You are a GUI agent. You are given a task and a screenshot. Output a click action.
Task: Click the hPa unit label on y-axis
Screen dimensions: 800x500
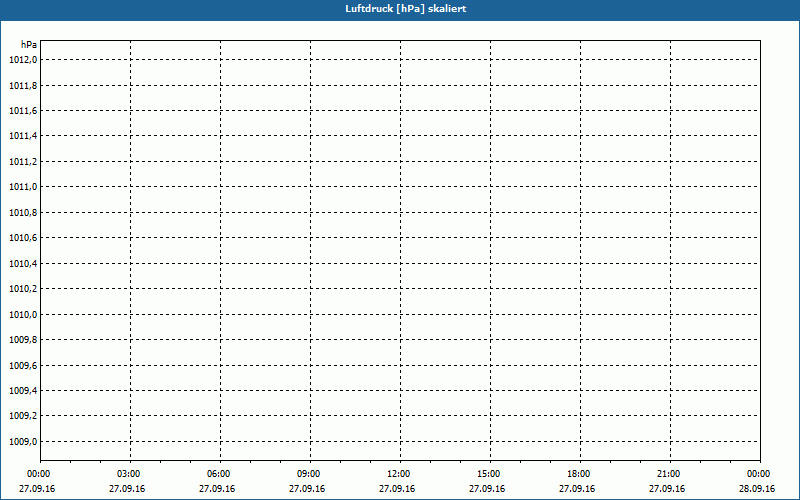coord(29,45)
